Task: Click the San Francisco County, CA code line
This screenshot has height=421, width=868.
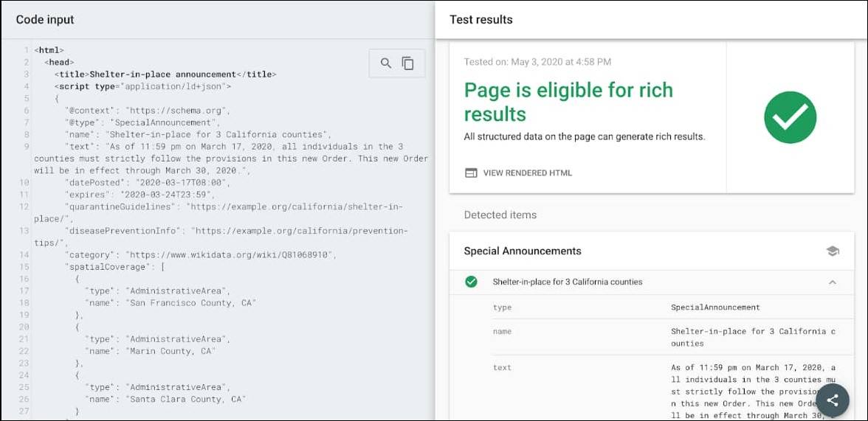Action: (x=170, y=302)
